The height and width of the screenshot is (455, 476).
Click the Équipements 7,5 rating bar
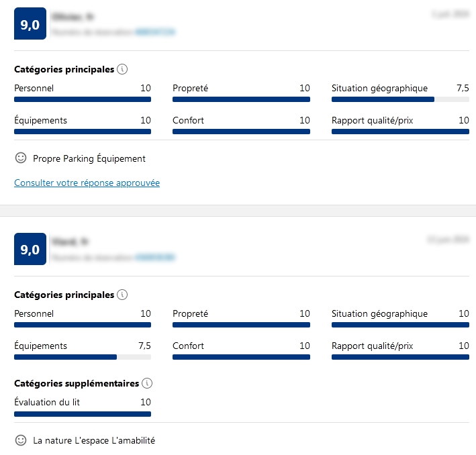[83, 357]
